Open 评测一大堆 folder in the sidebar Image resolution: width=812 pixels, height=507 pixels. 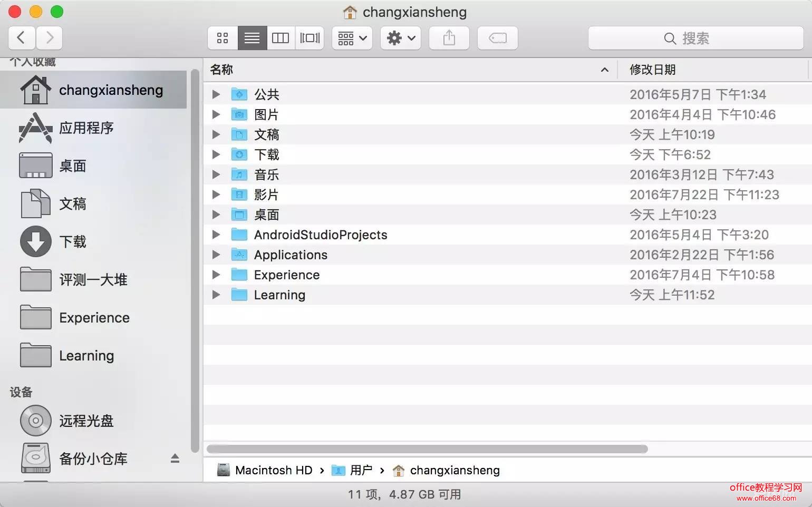[x=93, y=280]
